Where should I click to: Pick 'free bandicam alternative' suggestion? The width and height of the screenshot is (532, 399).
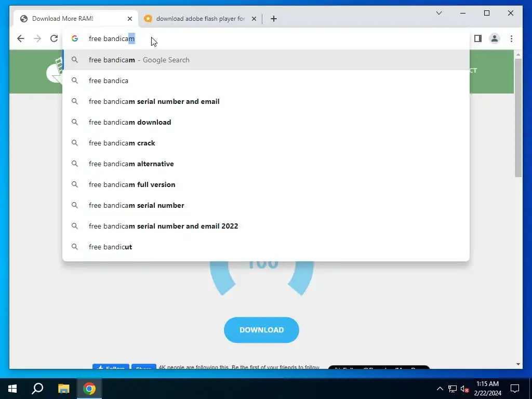(x=266, y=164)
